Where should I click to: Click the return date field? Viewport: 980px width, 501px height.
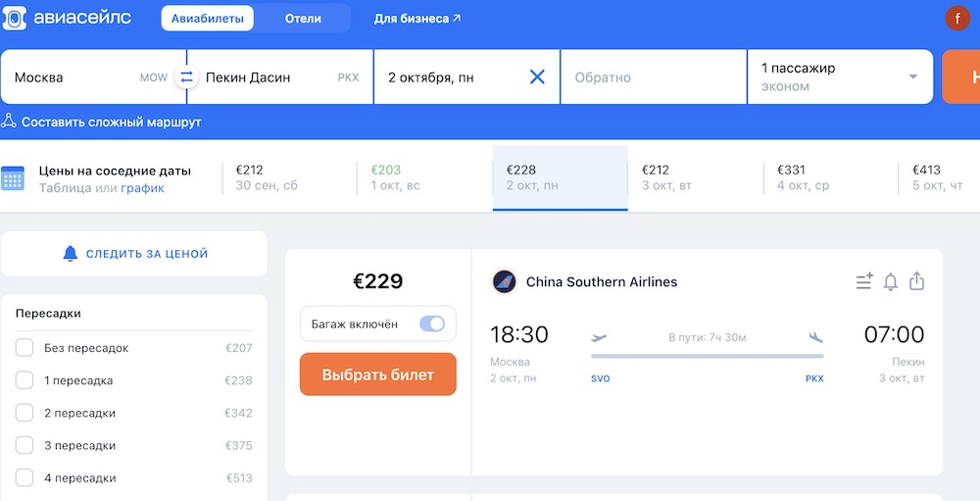pyautogui.click(x=654, y=76)
